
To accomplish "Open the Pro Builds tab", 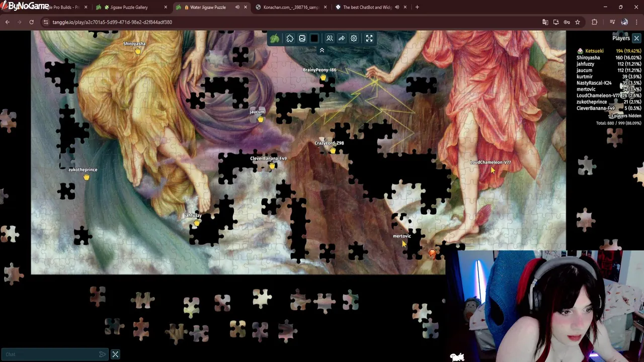I will tap(63, 7).
